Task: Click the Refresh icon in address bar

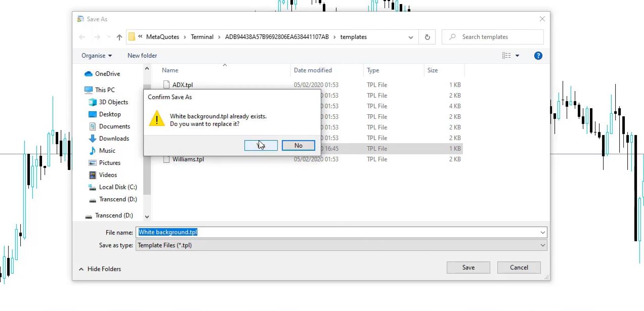Action: [427, 37]
